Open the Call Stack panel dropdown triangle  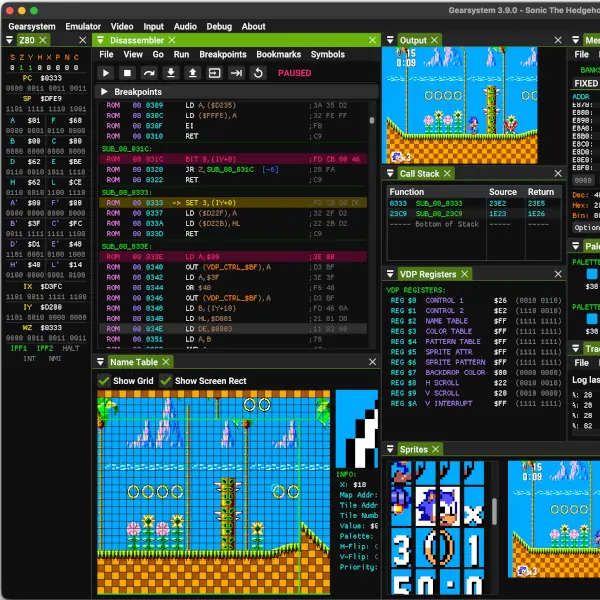[390, 174]
